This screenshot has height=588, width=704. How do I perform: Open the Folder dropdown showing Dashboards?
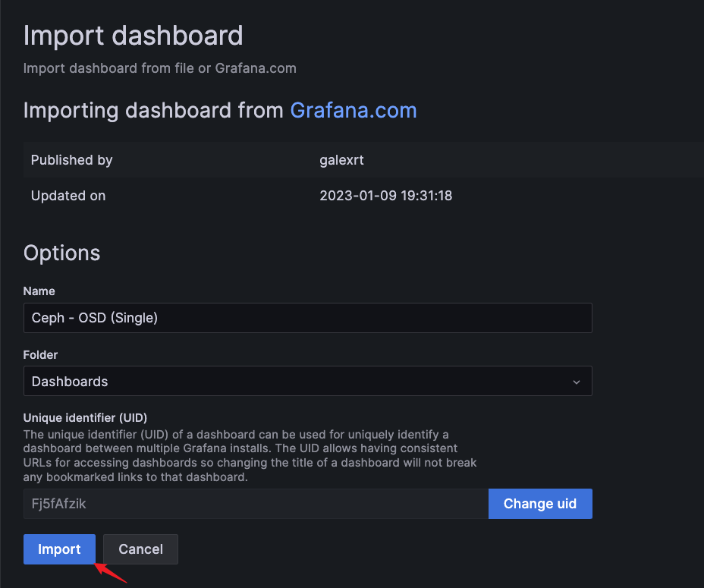307,381
